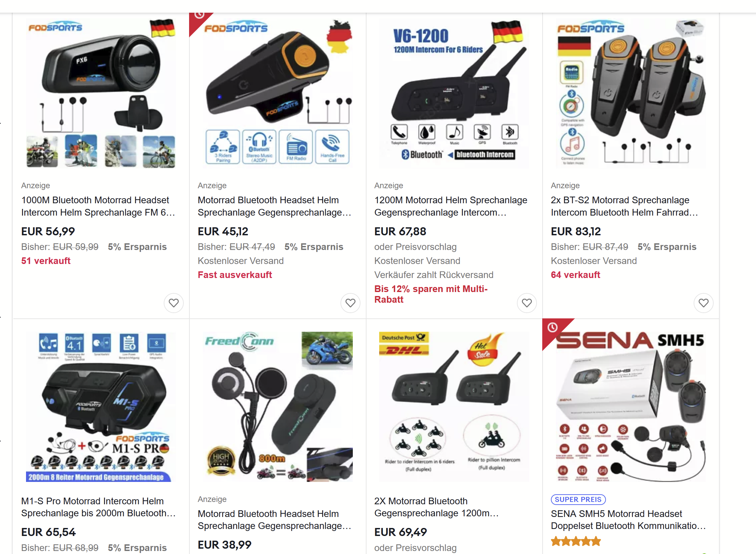Save V6-1200 intercom with heart icon
The image size is (756, 554).
tap(527, 303)
